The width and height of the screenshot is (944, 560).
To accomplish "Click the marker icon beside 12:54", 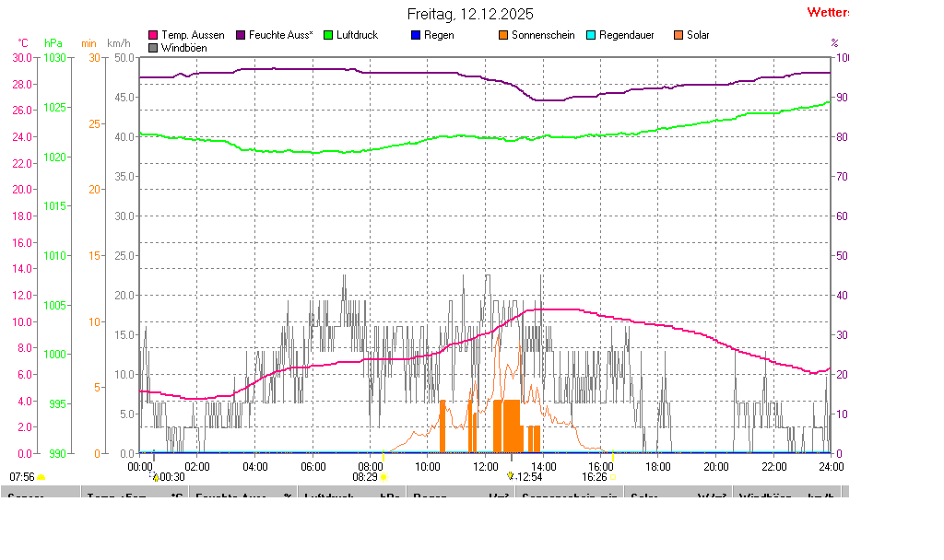I will [510, 477].
